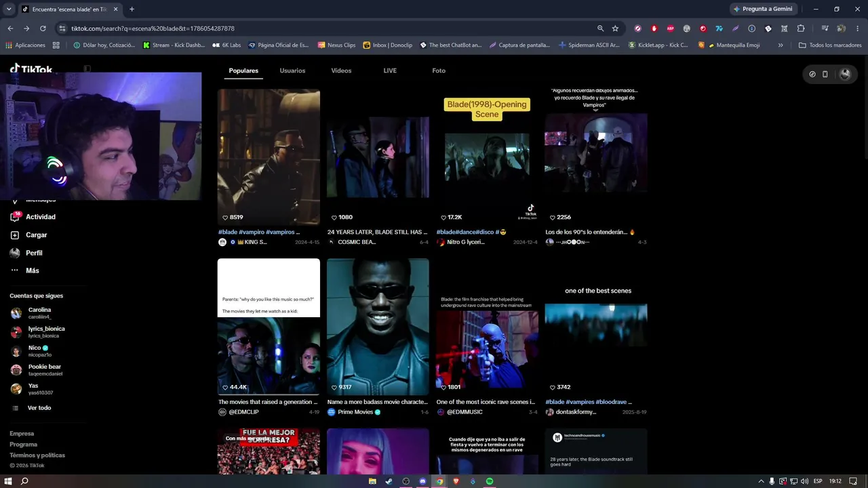Viewport: 868px width, 488px height.
Task: Show the hidden bookmarks overflow chevron
Action: point(781,45)
